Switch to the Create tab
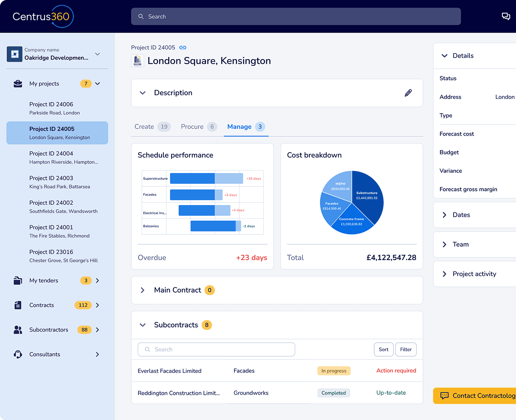The height and width of the screenshot is (420, 516). pyautogui.click(x=144, y=127)
